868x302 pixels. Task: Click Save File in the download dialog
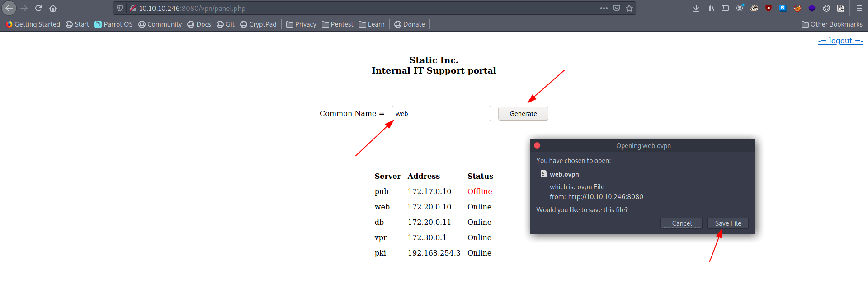[728, 223]
